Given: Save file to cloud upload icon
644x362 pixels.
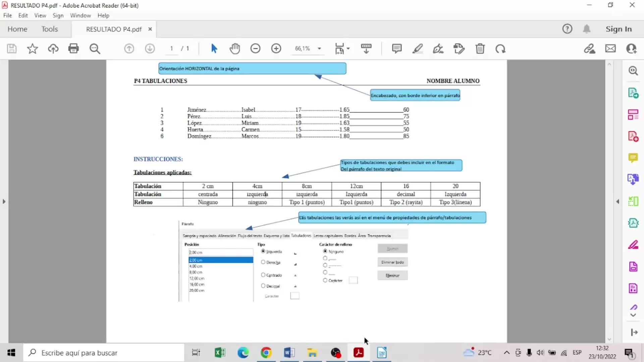Looking at the screenshot, I should pyautogui.click(x=53, y=49).
